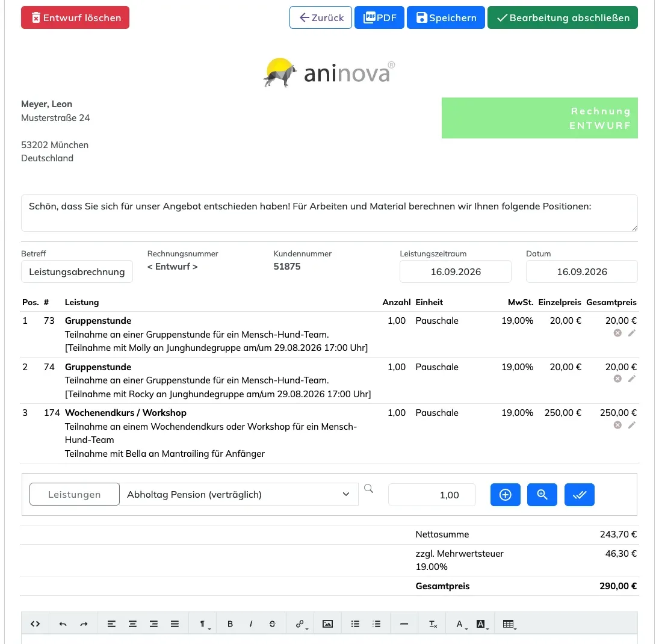The image size is (656, 644).
Task: Open the background color picker
Action: tap(481, 624)
